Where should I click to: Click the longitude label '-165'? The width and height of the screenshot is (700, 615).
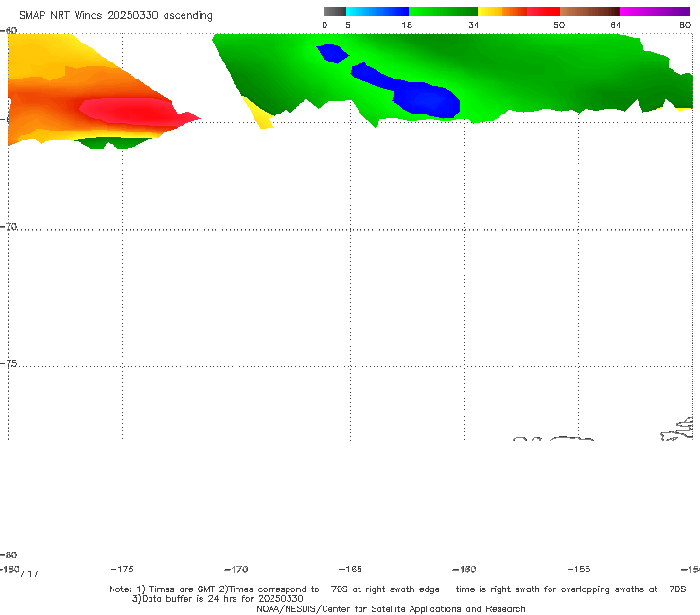350,570
